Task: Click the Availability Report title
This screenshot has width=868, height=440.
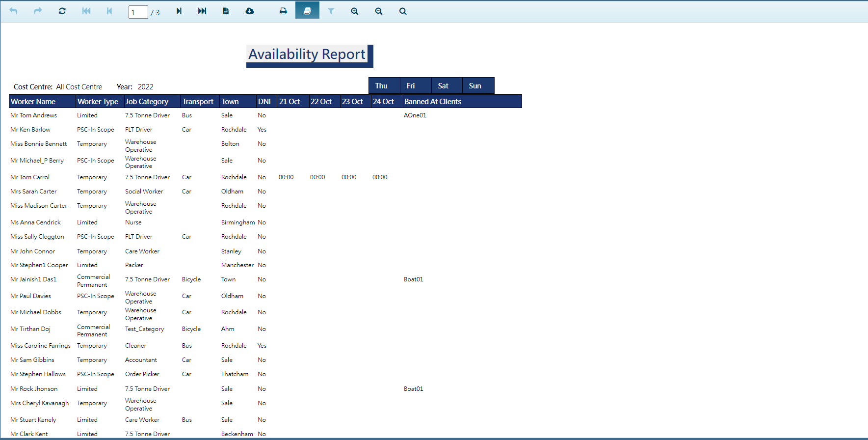Action: (307, 54)
